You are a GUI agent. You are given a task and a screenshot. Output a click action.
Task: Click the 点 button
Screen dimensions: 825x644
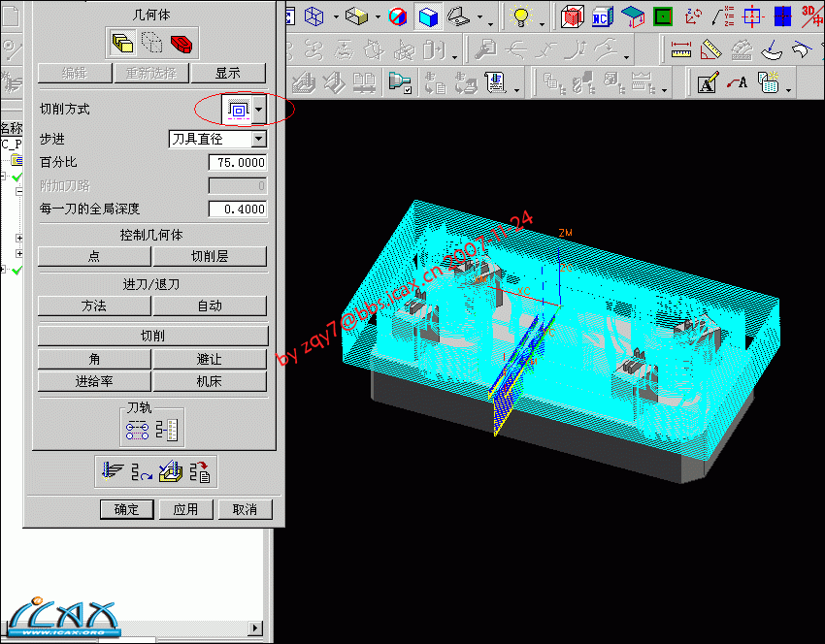(x=94, y=256)
